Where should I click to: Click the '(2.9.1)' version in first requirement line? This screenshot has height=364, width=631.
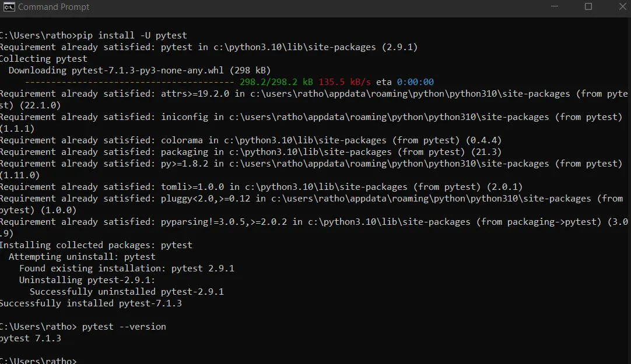399,47
